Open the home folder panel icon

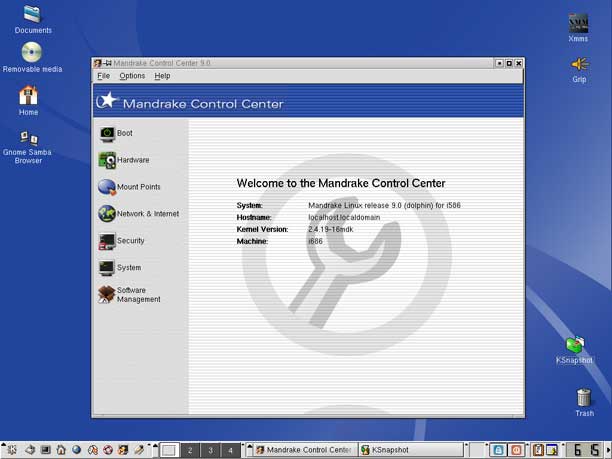click(x=61, y=450)
